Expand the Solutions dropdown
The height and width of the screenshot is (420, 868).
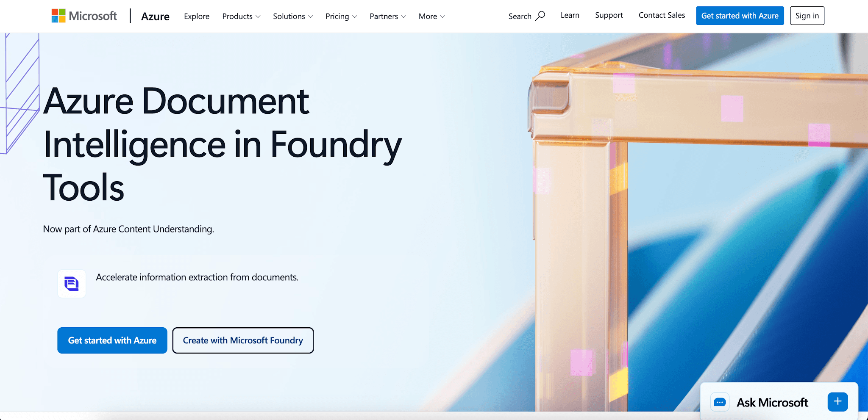click(x=293, y=17)
